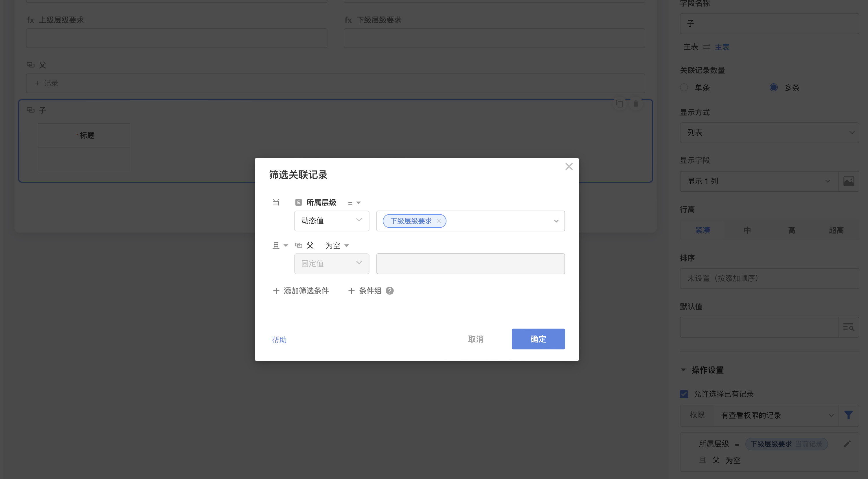The image size is (868, 479).
Task: Click the filter icon beside the 权限 dropdown
Action: point(848,415)
